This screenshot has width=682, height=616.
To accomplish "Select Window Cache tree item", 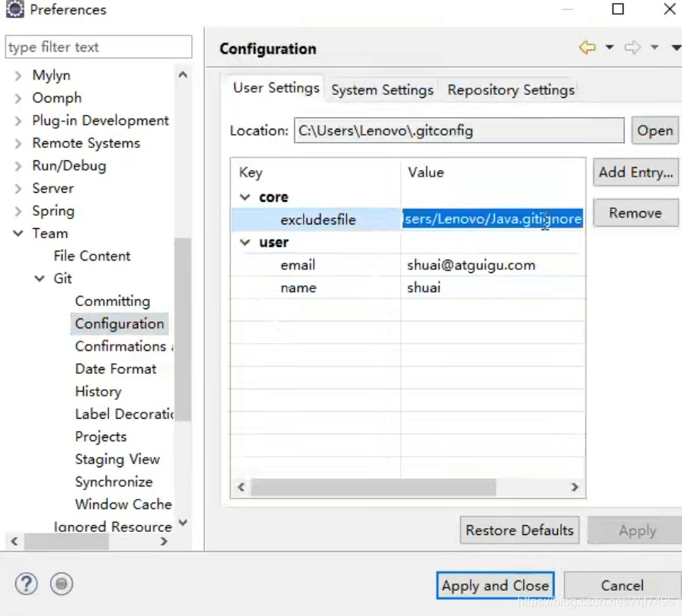I will pos(123,505).
